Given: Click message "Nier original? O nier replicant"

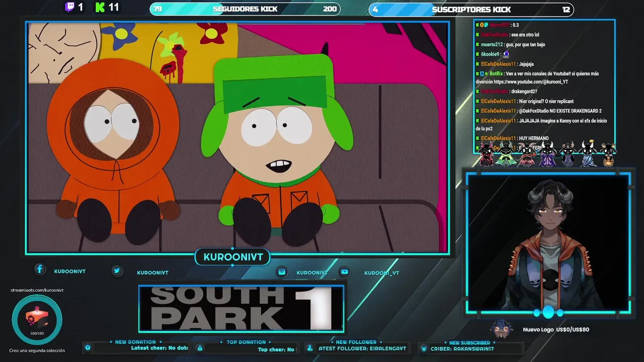Looking at the screenshot, I should (x=546, y=102).
